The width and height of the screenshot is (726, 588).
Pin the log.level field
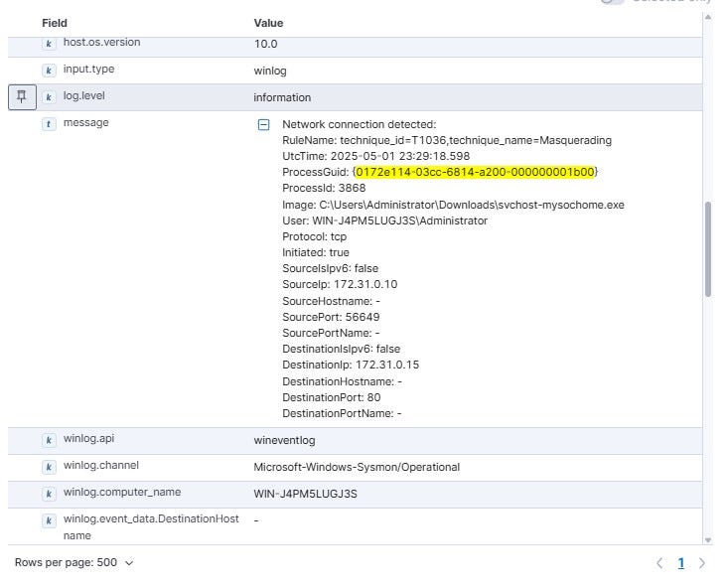[22, 97]
